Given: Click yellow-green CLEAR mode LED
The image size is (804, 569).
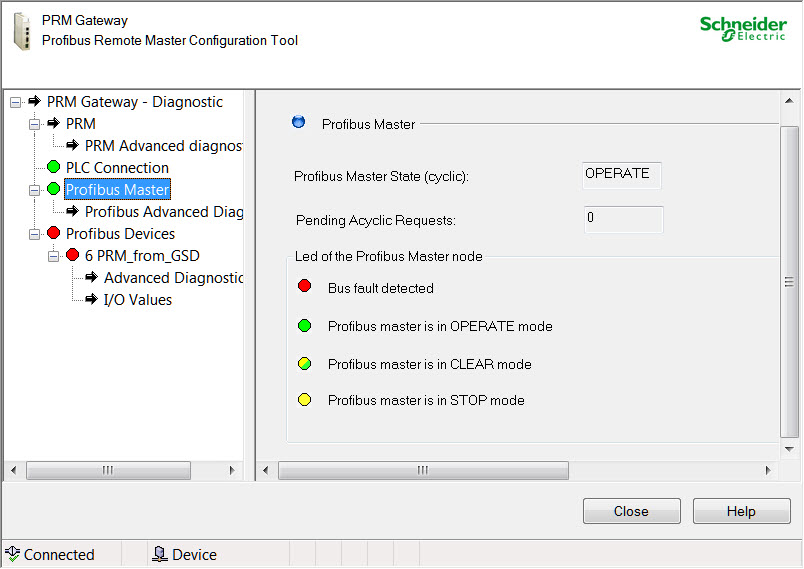Looking at the screenshot, I should tap(305, 363).
